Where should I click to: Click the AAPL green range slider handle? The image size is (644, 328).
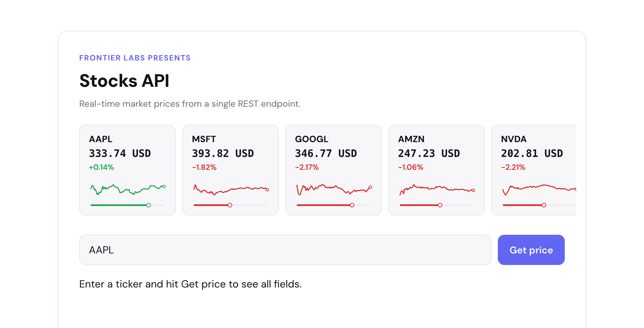point(148,205)
